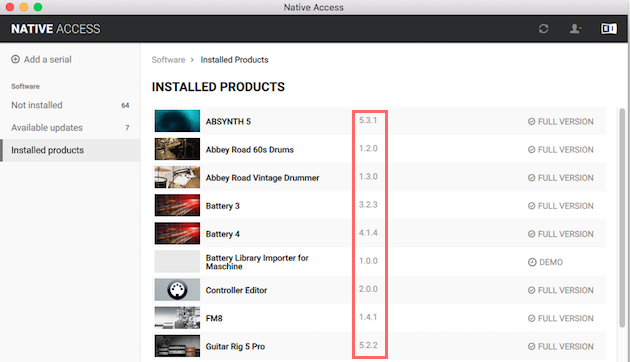The width and height of the screenshot is (630, 362).
Task: Click the Add a serial plus icon
Action: [15, 59]
